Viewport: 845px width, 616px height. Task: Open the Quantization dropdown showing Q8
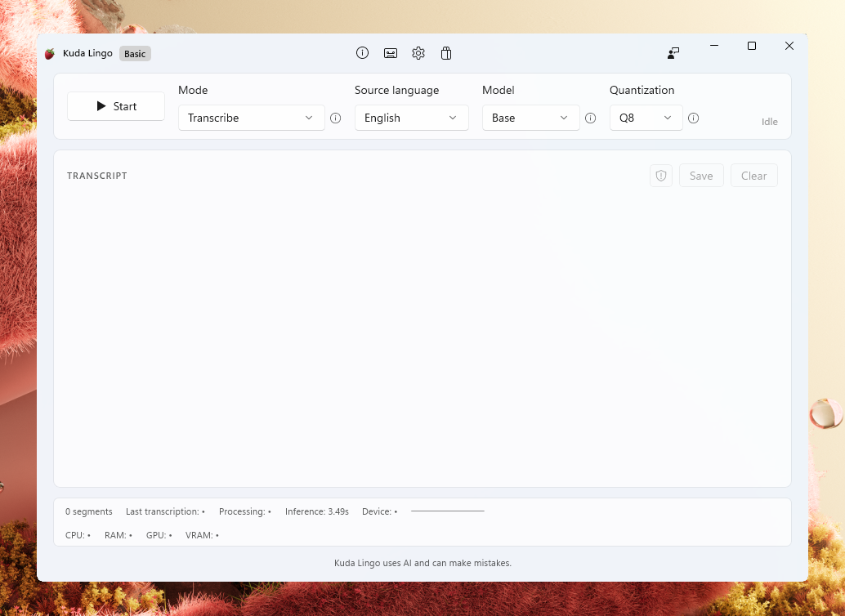[x=646, y=118]
